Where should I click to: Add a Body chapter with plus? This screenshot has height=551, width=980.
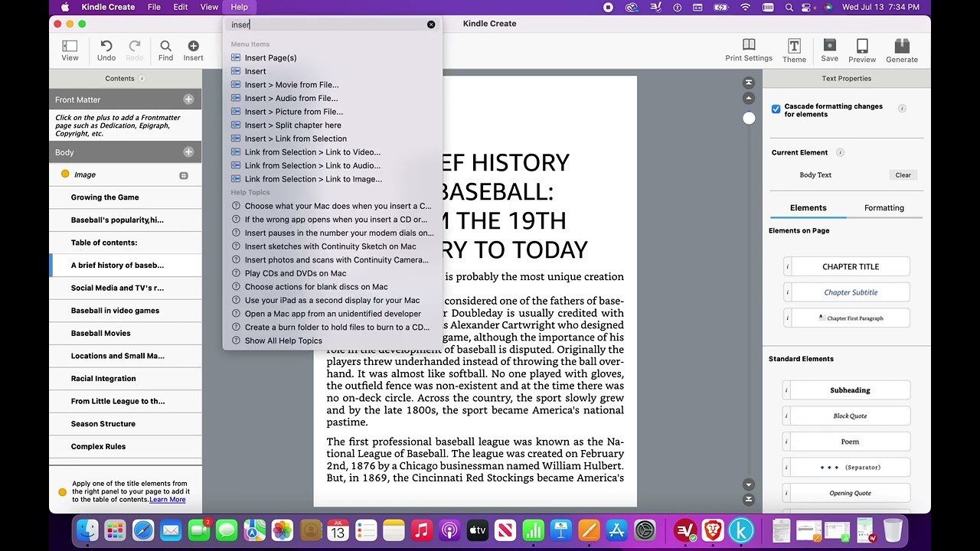coord(188,152)
